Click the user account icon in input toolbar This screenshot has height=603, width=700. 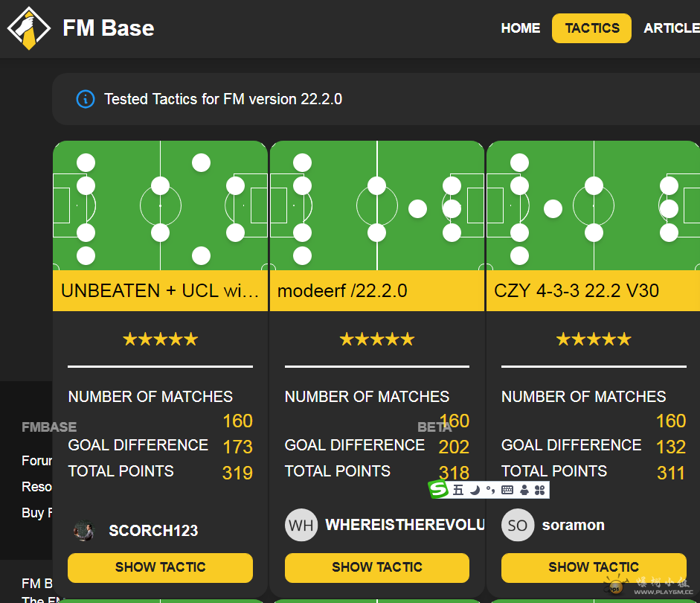pos(524,490)
